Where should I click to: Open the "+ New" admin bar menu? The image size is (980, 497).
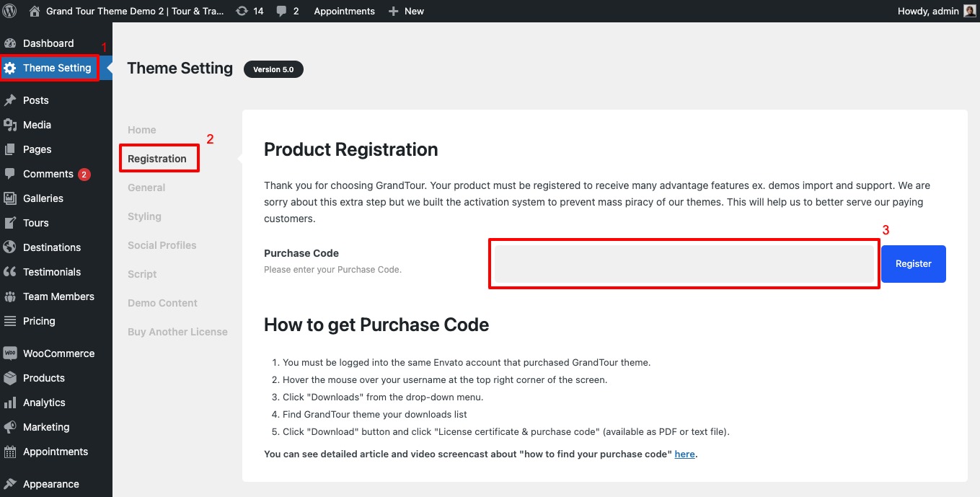[x=406, y=11]
